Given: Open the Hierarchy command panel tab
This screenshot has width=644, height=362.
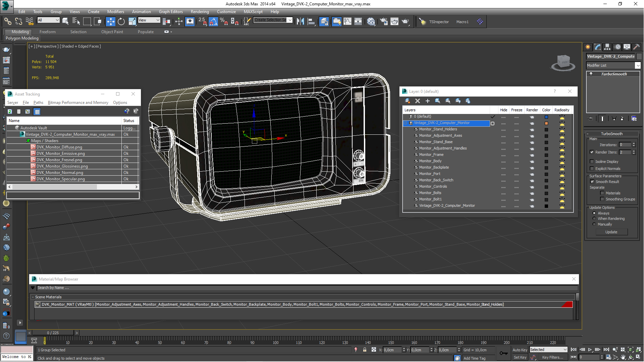Looking at the screenshot, I should coord(607,47).
